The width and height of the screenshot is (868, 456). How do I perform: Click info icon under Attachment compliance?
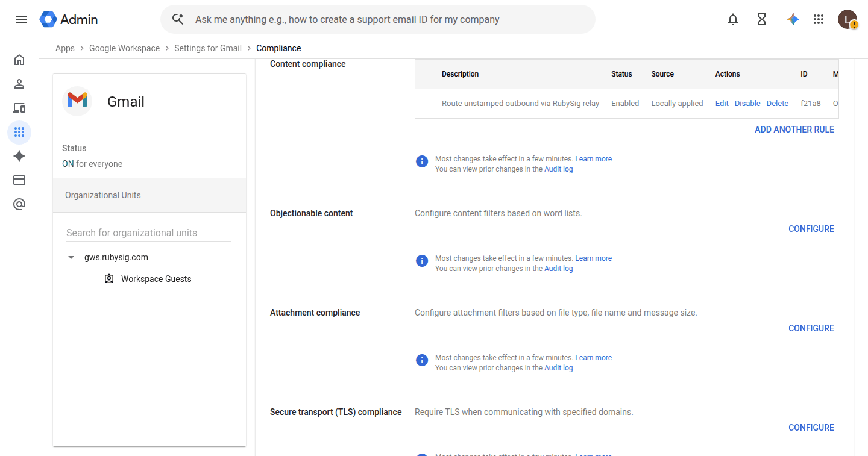coord(422,360)
